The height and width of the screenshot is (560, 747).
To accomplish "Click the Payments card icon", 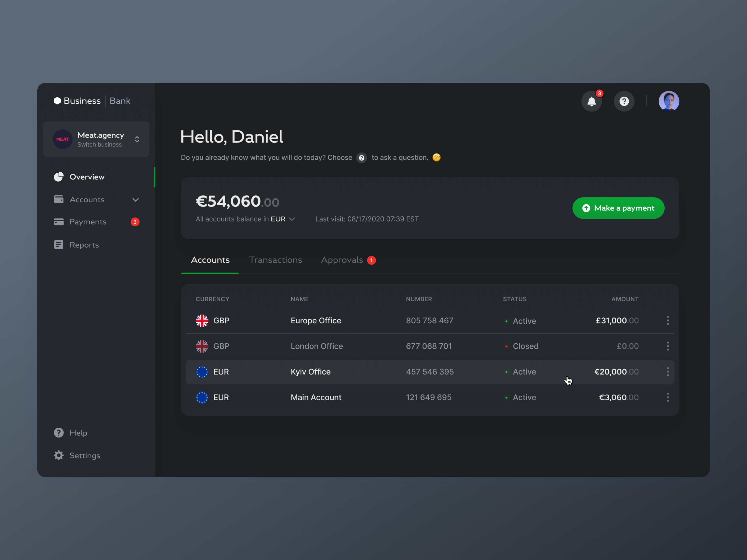I will point(59,222).
